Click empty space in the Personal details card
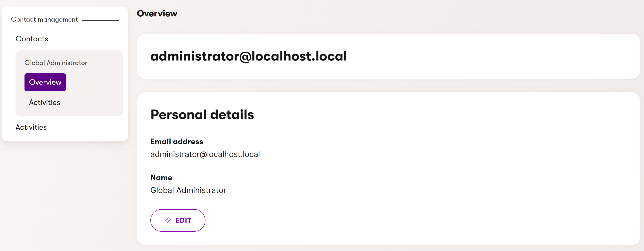The height and width of the screenshot is (251, 644). [425, 175]
